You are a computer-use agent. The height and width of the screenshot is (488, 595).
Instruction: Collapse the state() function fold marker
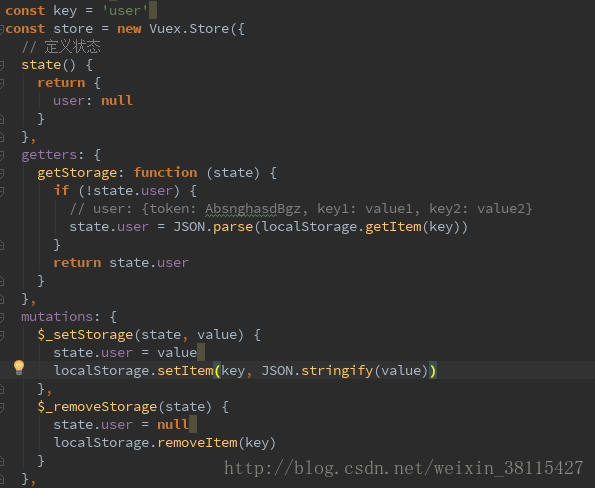coord(2,65)
